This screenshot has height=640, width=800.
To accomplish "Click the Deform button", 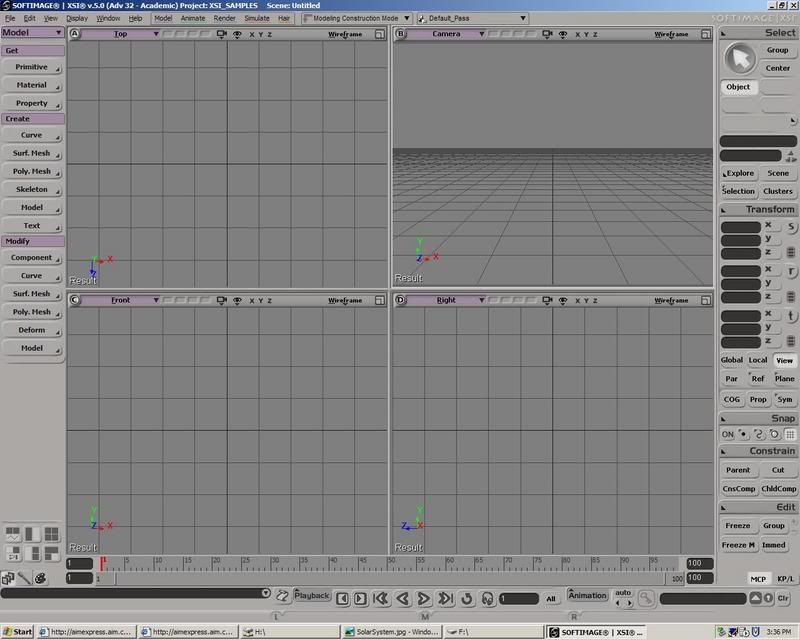I will tap(32, 330).
